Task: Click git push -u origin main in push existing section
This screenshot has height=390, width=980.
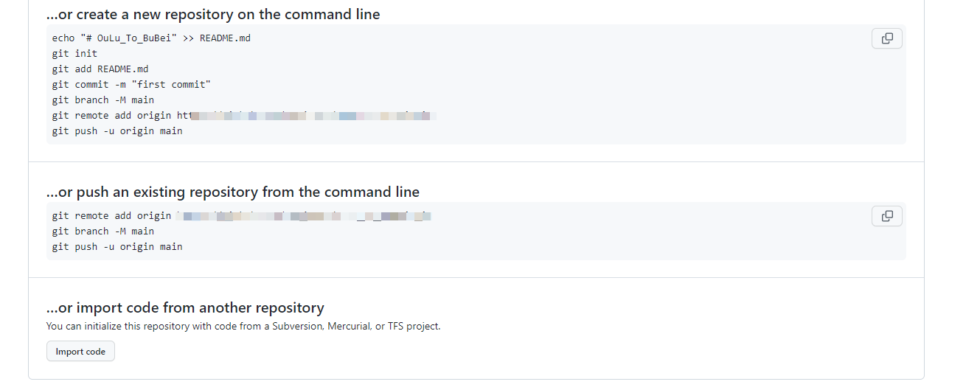Action: click(x=117, y=246)
